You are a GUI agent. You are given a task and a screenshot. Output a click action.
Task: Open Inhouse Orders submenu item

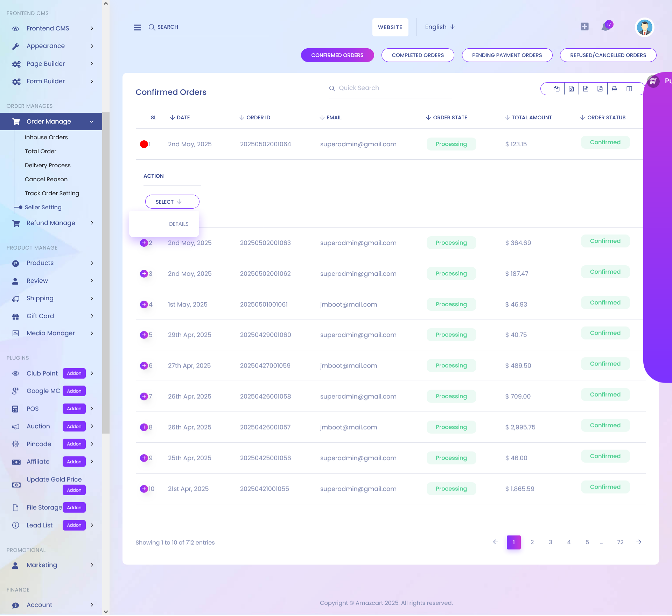[46, 137]
